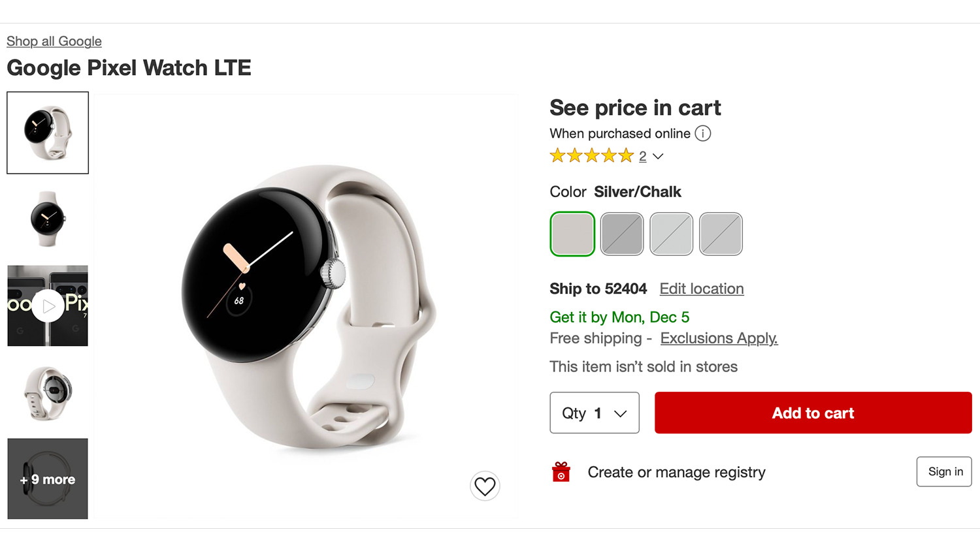Select the second unavailable color swatch
The width and height of the screenshot is (980, 551).
point(622,234)
